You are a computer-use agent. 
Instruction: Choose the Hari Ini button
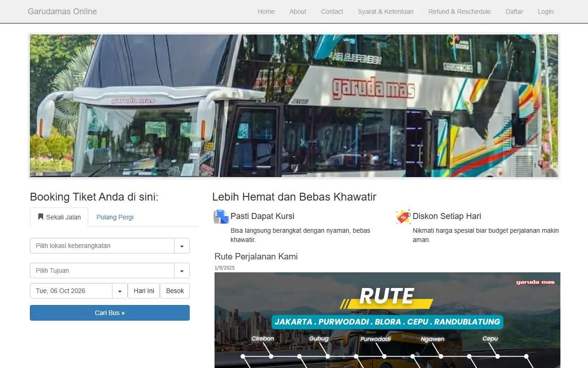144,291
